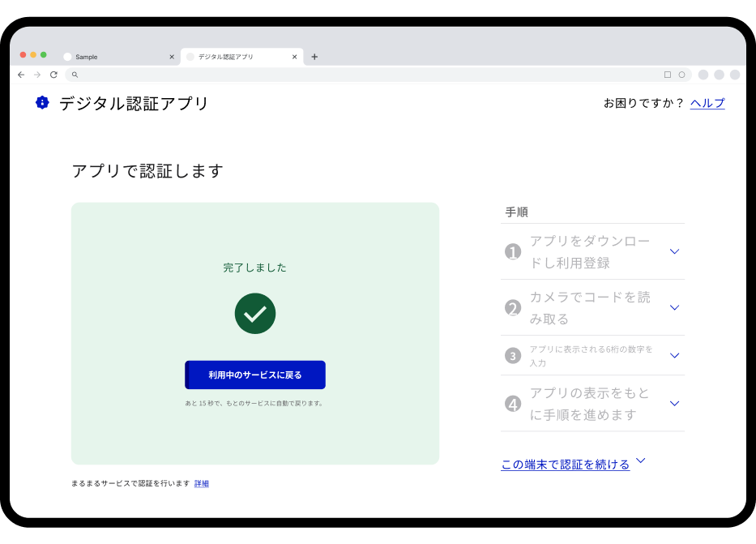
Task: Switch to the Sample tab
Action: pos(113,57)
